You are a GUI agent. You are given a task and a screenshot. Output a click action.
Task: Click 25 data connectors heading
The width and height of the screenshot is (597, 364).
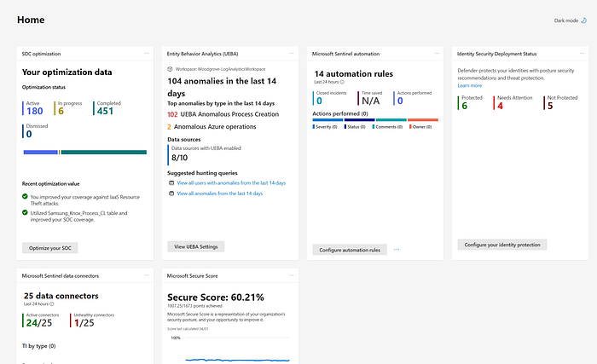coord(61,296)
